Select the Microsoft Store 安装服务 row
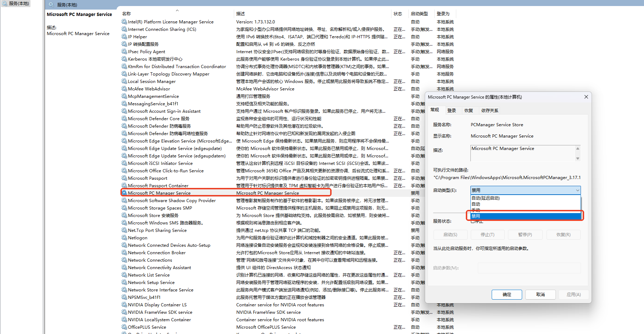Screen dimensions: 644x334 point(153,215)
